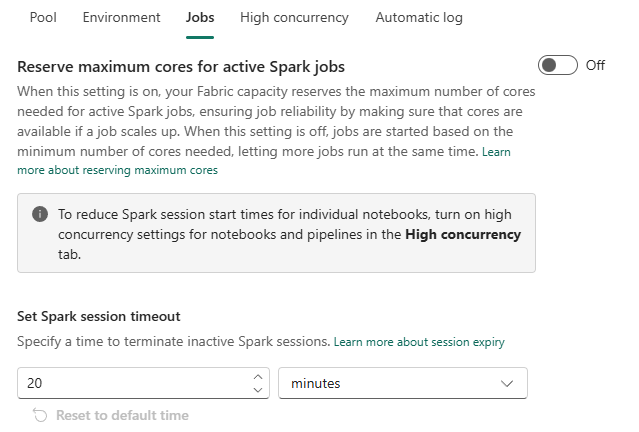Click the reset arrow icon

(40, 415)
